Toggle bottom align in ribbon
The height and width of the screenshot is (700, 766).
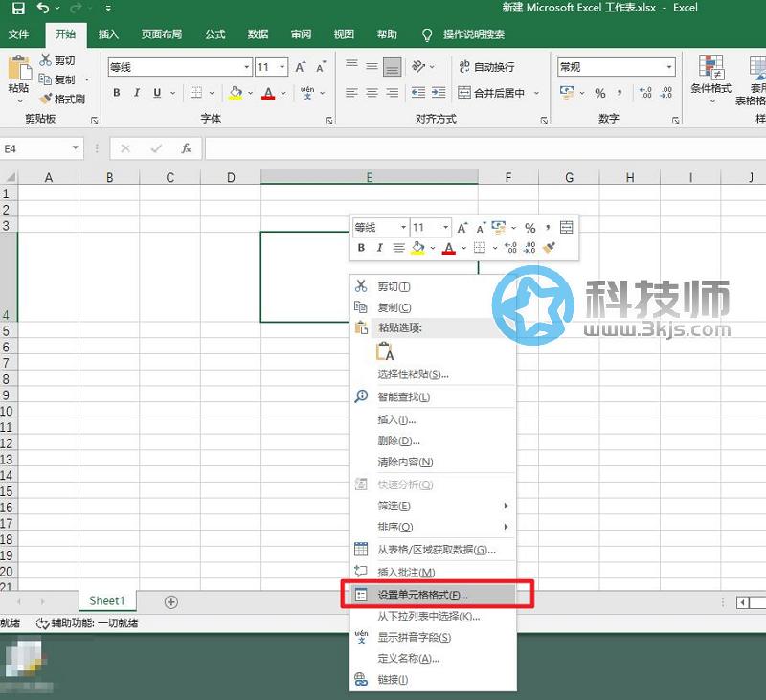click(392, 66)
